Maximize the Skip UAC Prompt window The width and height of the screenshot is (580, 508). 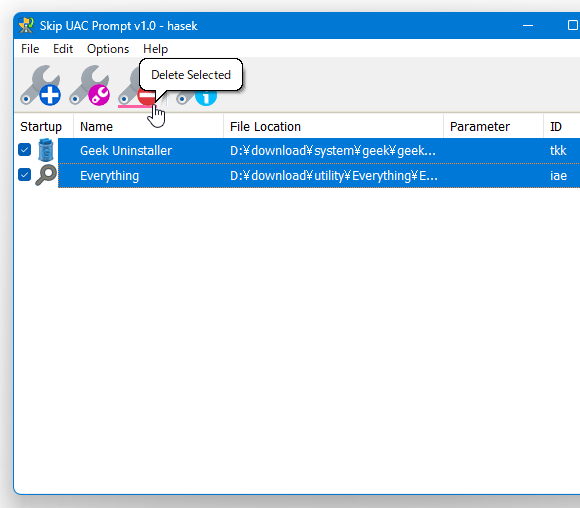coord(572,26)
